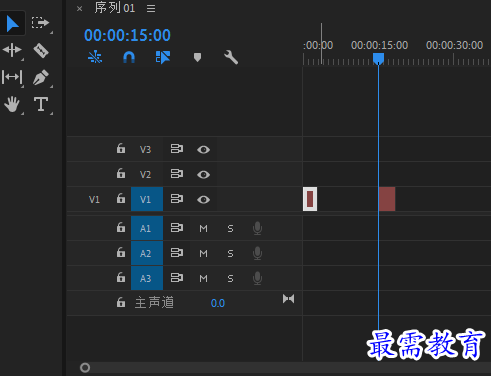Toggle lock on track A1

tap(121, 228)
